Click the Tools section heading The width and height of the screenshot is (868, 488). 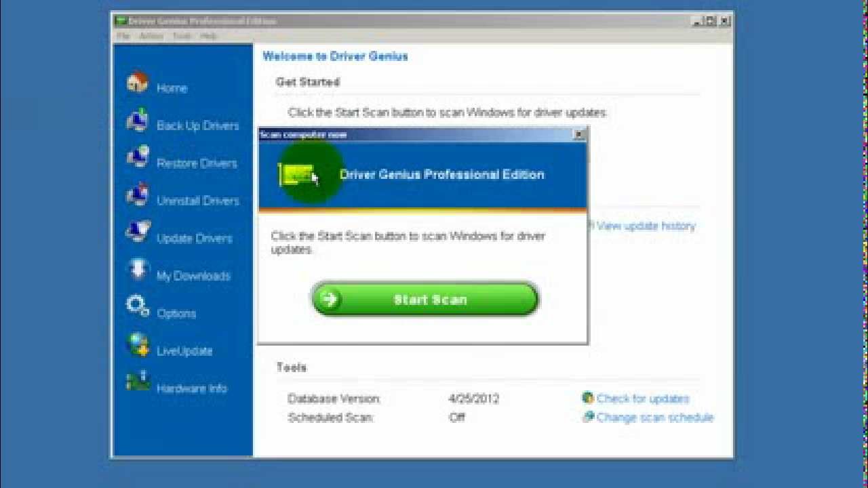click(292, 367)
